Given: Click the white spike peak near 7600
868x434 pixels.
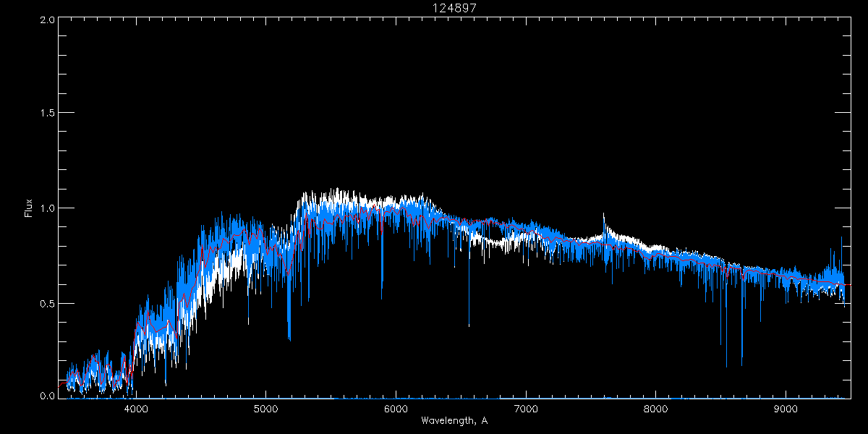Looking at the screenshot, I should coord(603,216).
